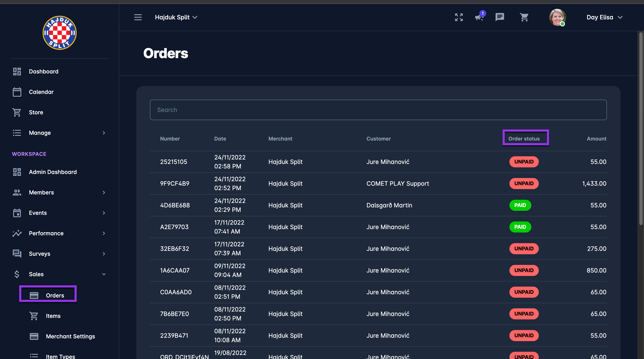The height and width of the screenshot is (359, 644).
Task: Open the Hajduk Split organization dropdown
Action: (x=176, y=17)
